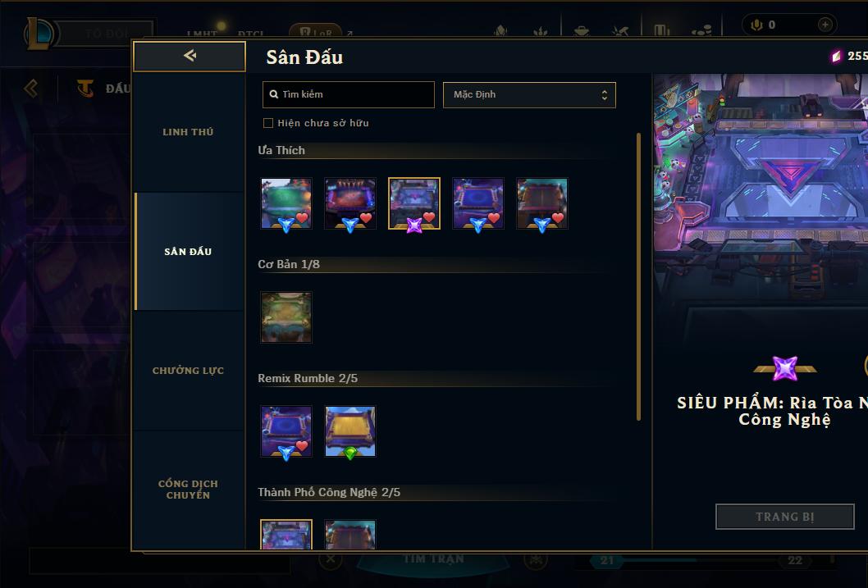Select the Chưởng Lực tab
The width and height of the screenshot is (868, 588).
[188, 371]
